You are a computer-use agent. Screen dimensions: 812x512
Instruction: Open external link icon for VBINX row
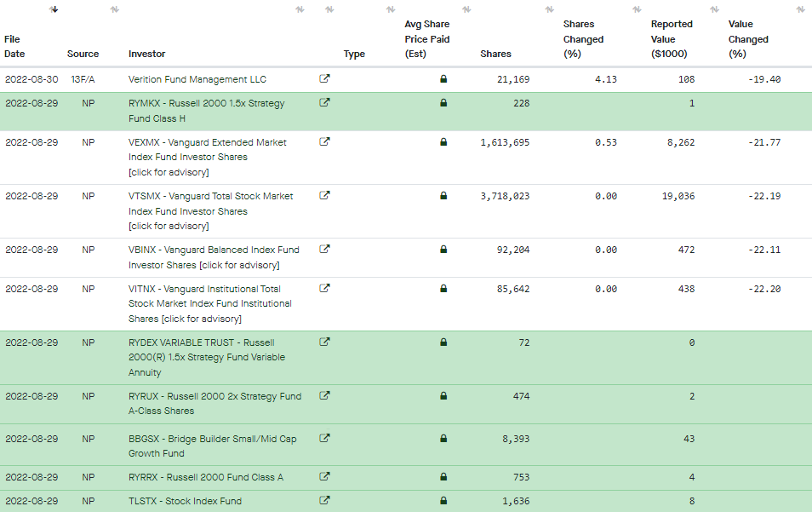pyautogui.click(x=324, y=249)
